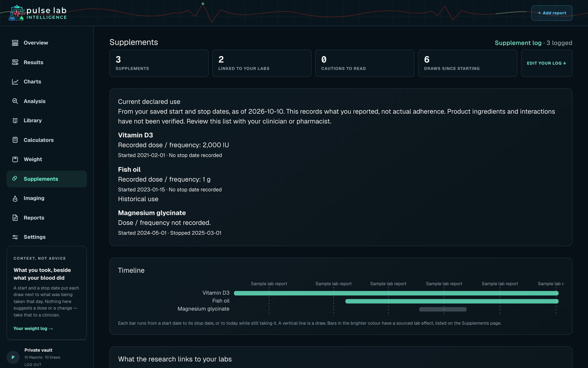The image size is (588, 368).
Task: Click the '10 Reports · 10 Draws' text
Action: click(x=42, y=357)
